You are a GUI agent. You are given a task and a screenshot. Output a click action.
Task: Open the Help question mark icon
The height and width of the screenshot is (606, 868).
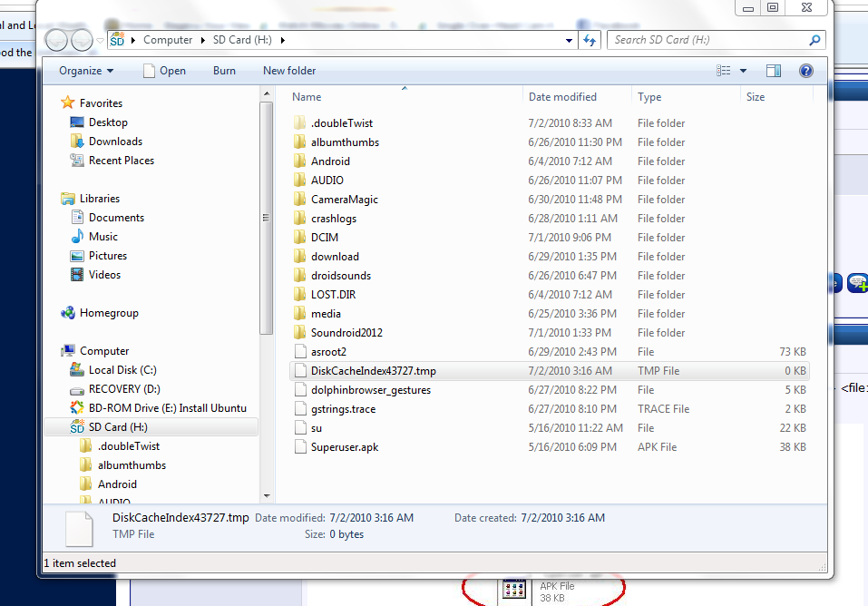[806, 71]
